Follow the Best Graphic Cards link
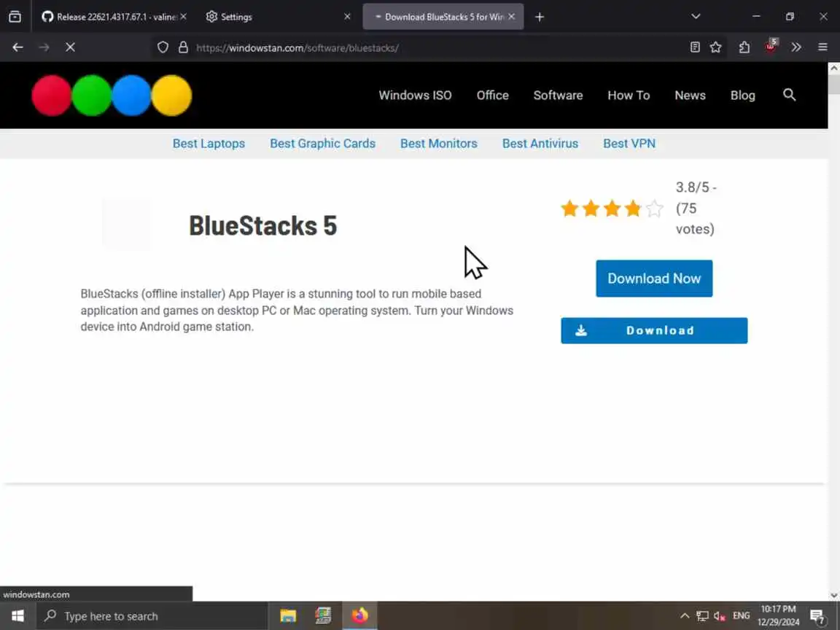Screen dimensions: 840x630 click(322, 144)
